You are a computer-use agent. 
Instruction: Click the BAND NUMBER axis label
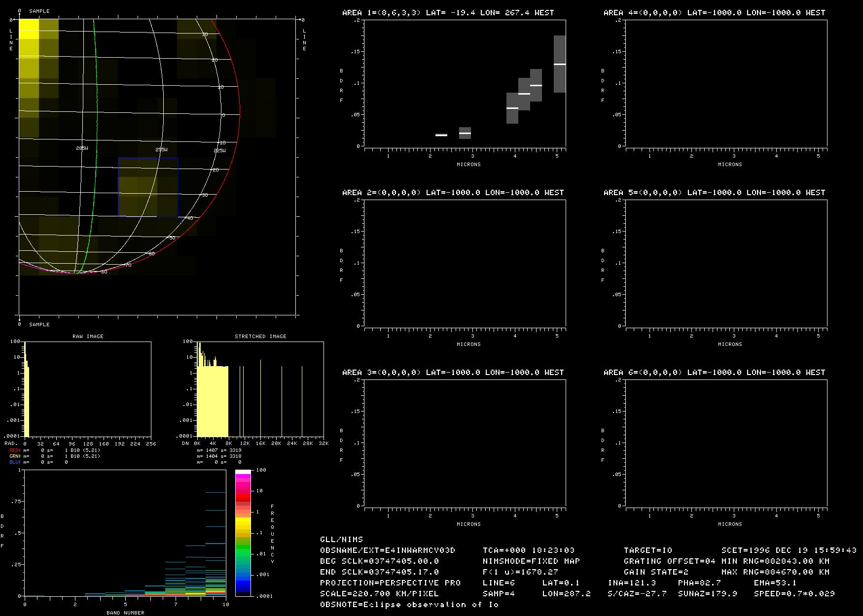(125, 613)
